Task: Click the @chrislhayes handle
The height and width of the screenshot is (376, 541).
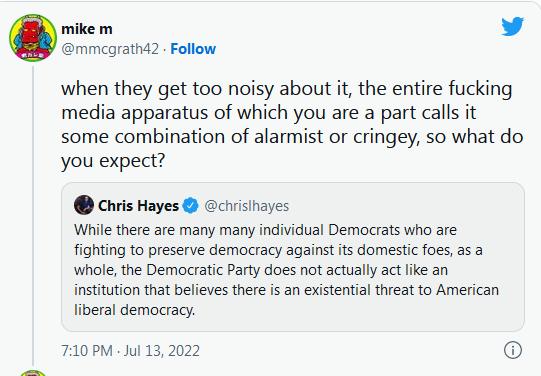Action: (247, 206)
